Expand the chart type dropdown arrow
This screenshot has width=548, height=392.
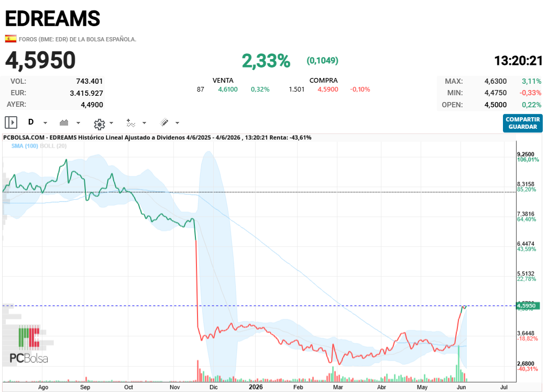pyautogui.click(x=78, y=123)
